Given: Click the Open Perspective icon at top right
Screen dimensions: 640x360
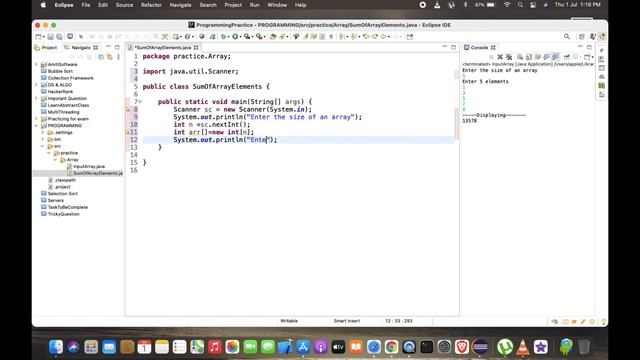Looking at the screenshot, I should click(x=582, y=37).
